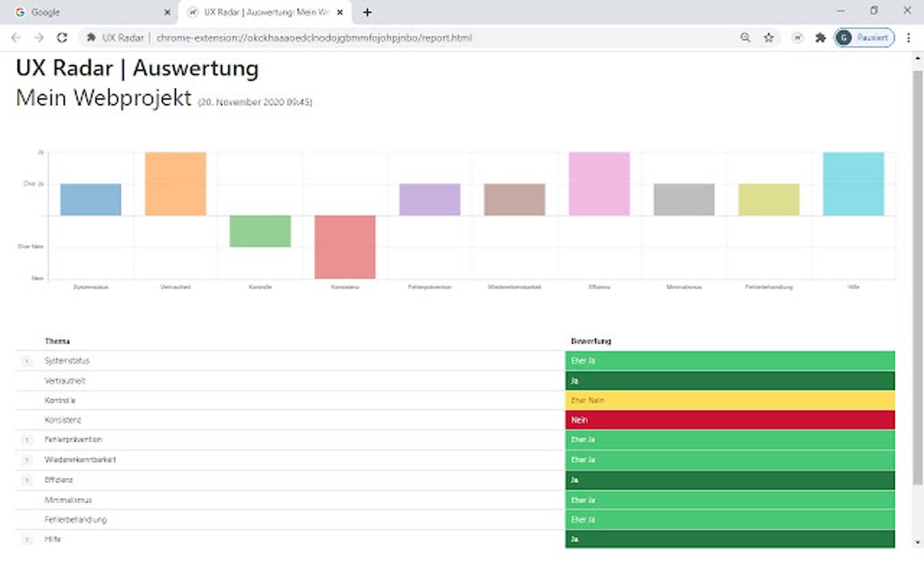This screenshot has height=578, width=924.
Task: Click the browser back arrow
Action: (15, 38)
